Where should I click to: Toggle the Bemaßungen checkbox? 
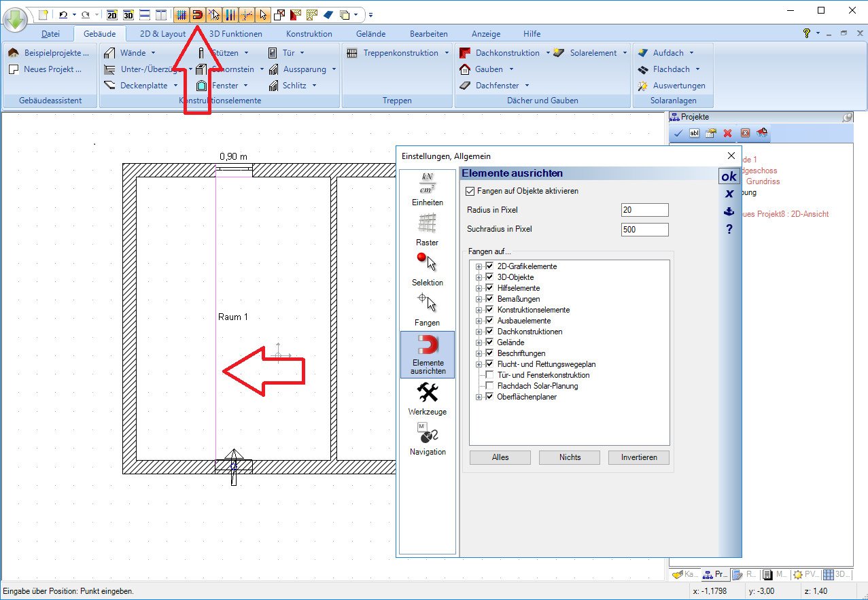pos(489,299)
